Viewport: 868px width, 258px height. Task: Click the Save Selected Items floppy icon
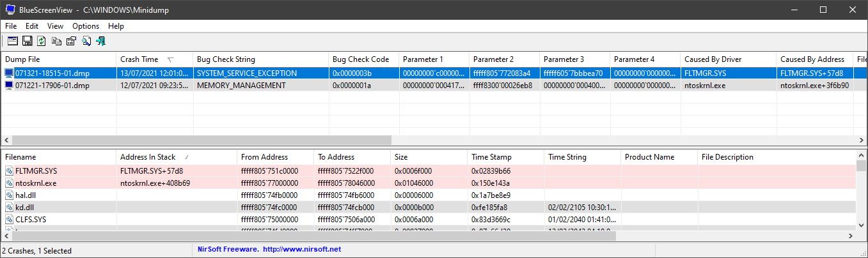(27, 41)
